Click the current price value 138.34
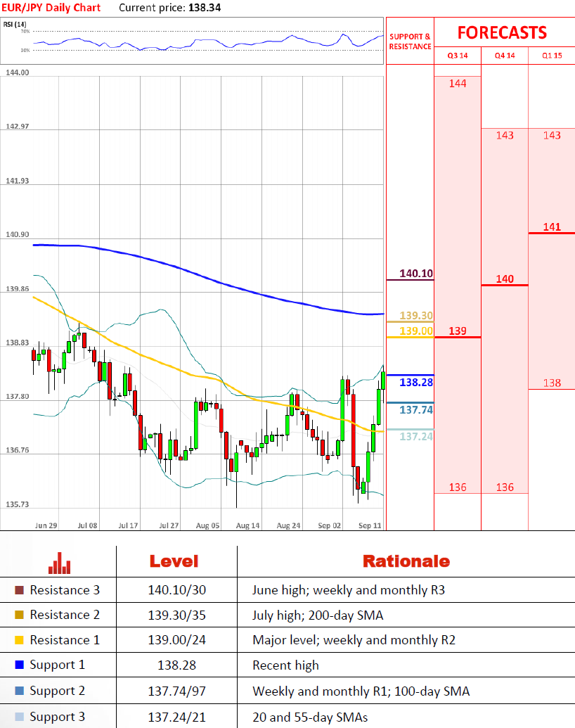Viewport: 575px width, 728px height. 205,8
